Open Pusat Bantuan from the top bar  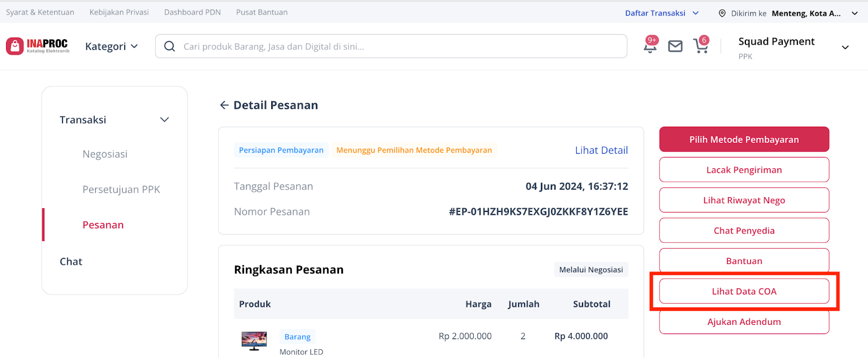(x=261, y=11)
